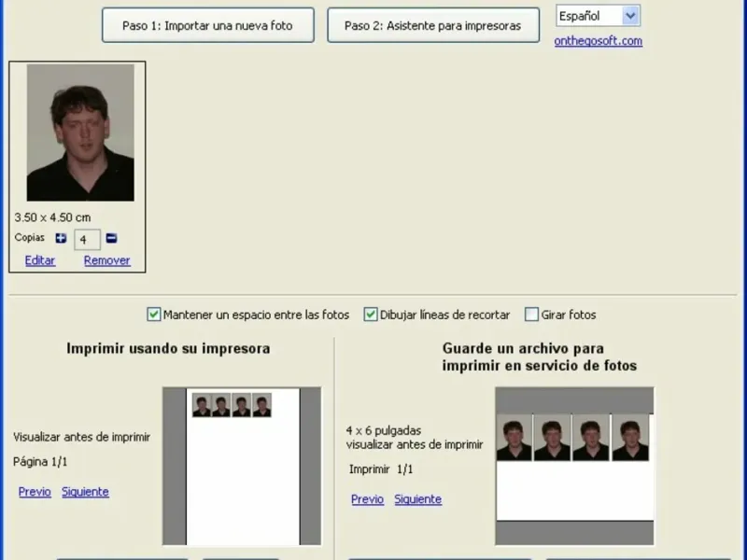Click the 4 x 6 pulgadas preview image
The height and width of the screenshot is (560, 747).
[x=574, y=466]
